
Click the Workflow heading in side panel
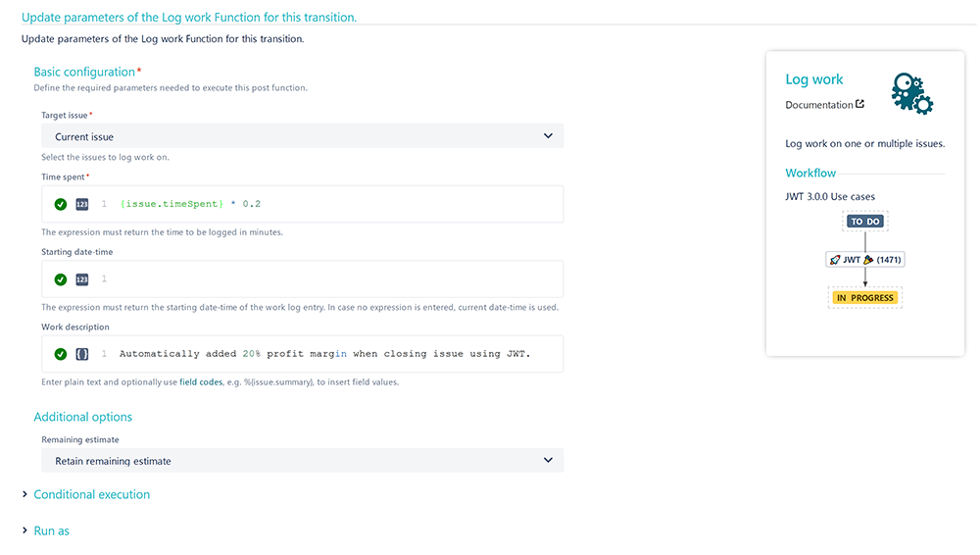tap(810, 173)
